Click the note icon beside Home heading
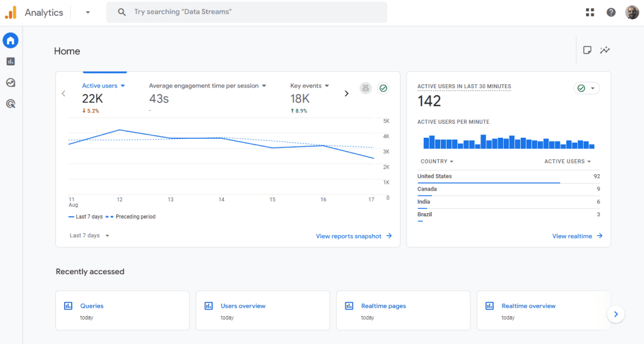The width and height of the screenshot is (644, 344). pyautogui.click(x=587, y=50)
